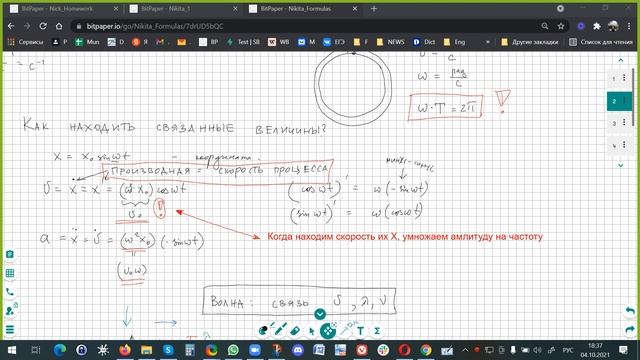Viewport: 640px width, 360px height.
Task: Open the WB bookmark
Action: pyautogui.click(x=279, y=42)
